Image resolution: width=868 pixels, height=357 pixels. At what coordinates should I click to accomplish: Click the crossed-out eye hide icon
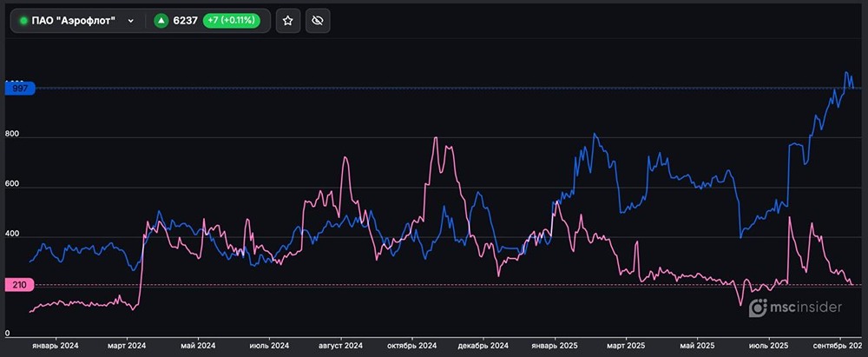pyautogui.click(x=318, y=21)
